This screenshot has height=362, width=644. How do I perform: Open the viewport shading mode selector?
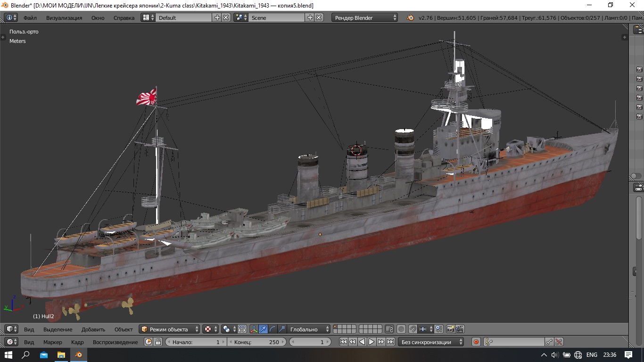click(x=211, y=329)
